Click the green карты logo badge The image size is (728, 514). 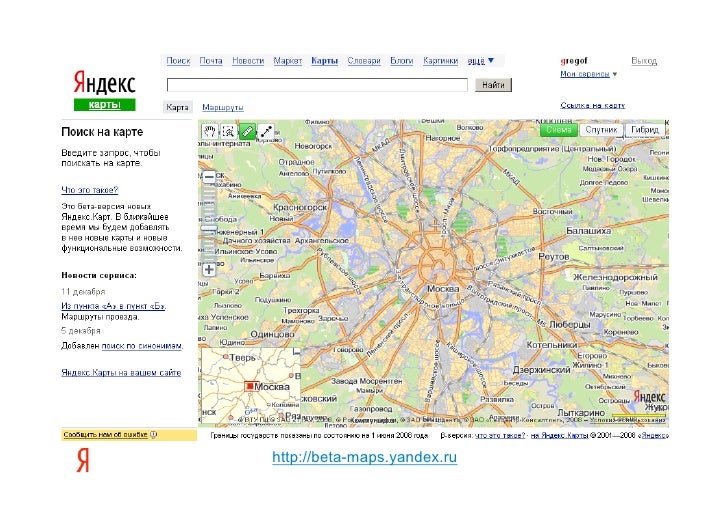(x=104, y=105)
